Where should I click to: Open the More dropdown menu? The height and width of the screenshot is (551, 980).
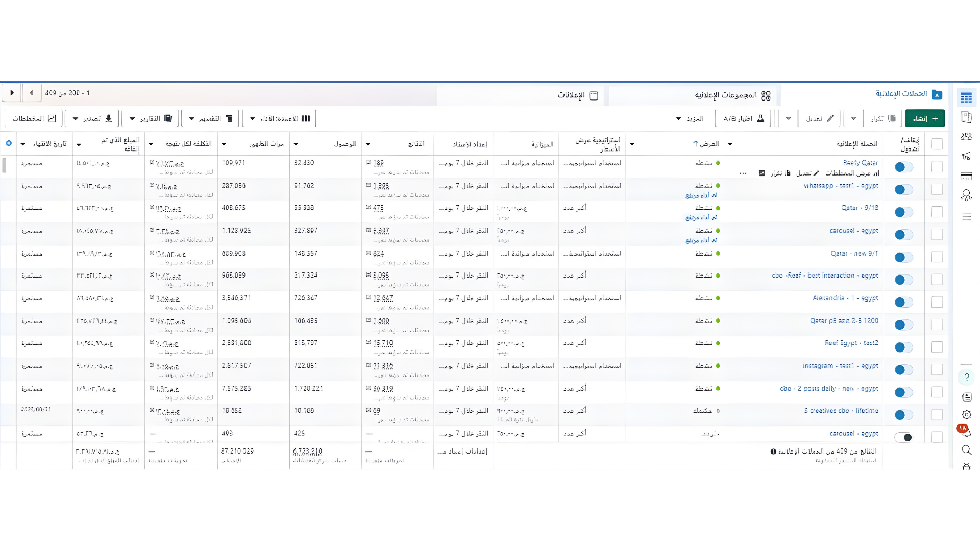pyautogui.click(x=690, y=119)
